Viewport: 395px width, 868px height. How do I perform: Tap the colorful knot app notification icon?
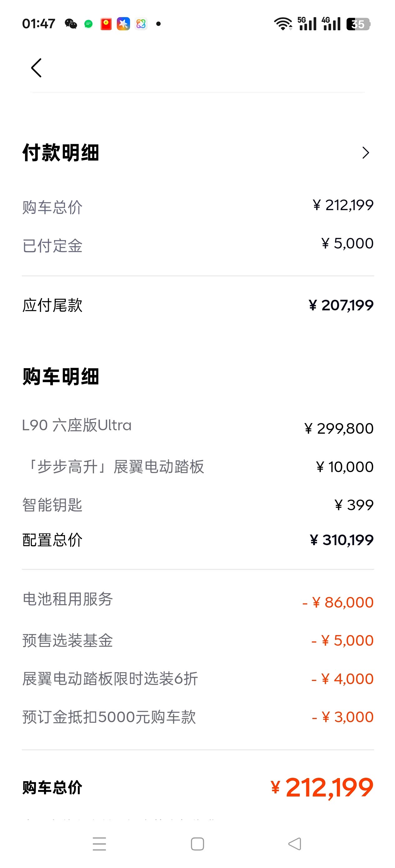point(141,24)
